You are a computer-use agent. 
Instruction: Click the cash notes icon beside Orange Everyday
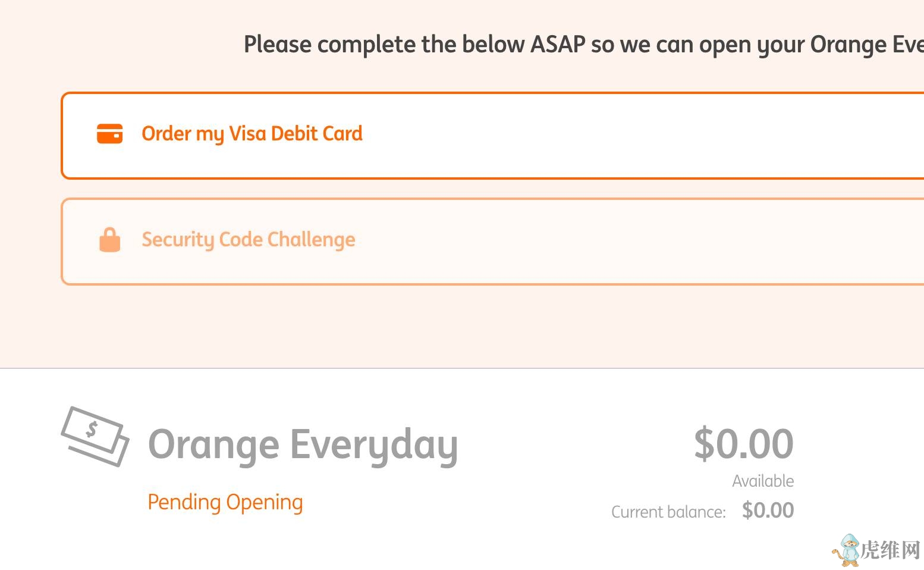[95, 436]
